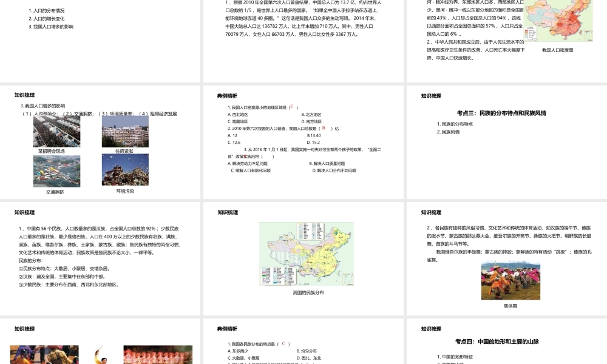Select option B. 解决人口质量问题
Image resolution: width=607 pixels, height=364 pixels.
pyautogui.click(x=327, y=164)
